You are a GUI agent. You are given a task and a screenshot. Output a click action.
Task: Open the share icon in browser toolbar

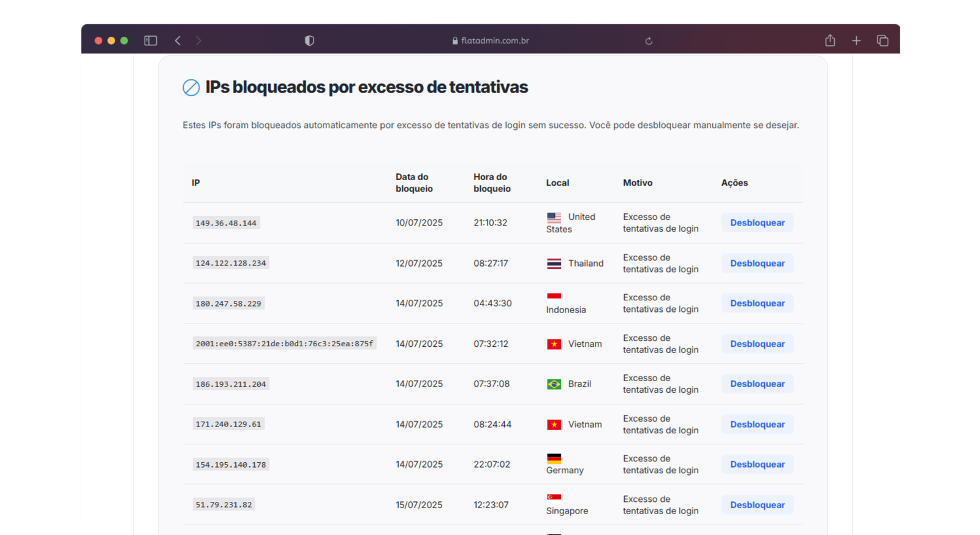point(830,40)
